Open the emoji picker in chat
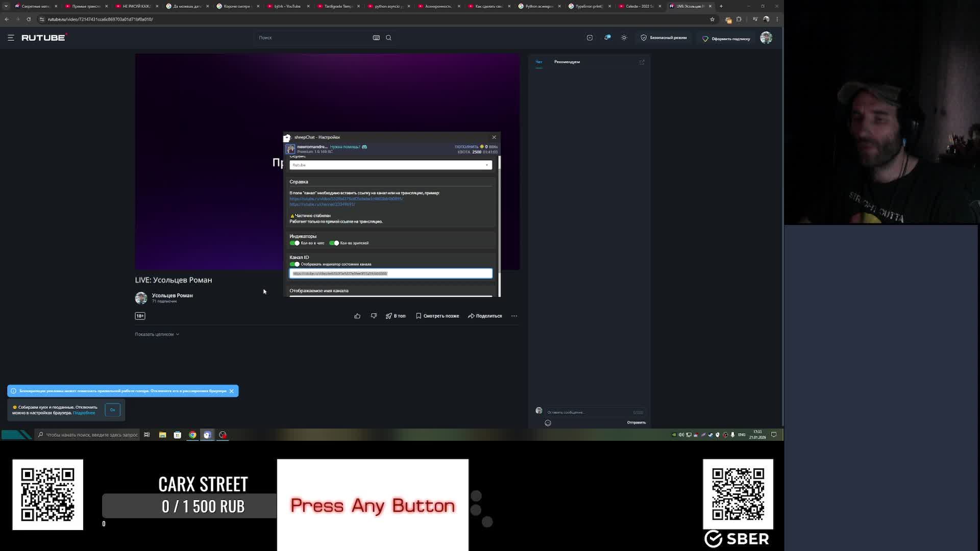Image resolution: width=980 pixels, height=551 pixels. 548,423
